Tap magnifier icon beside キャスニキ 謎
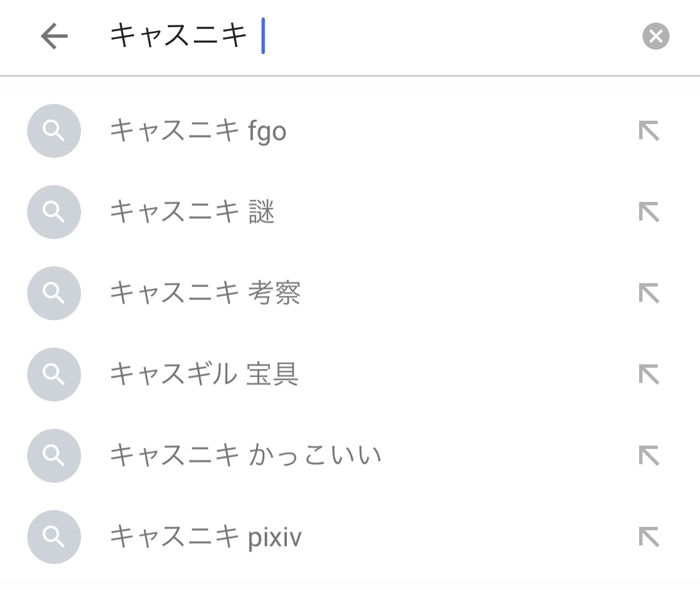This screenshot has width=700, height=590. point(54,212)
